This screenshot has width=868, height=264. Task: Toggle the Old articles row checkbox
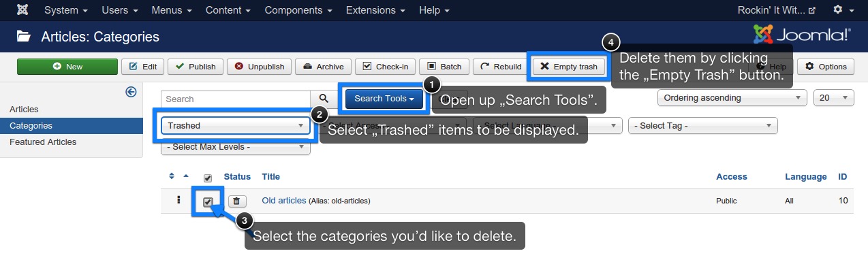208,202
